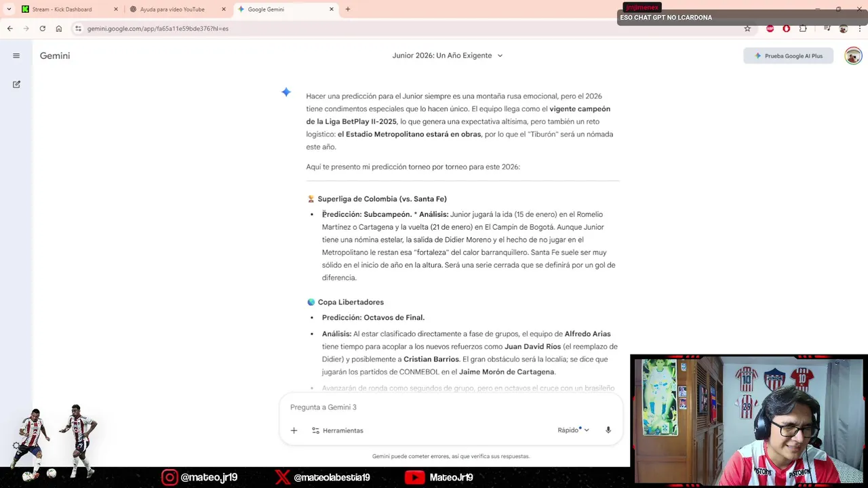This screenshot has height=488, width=868.
Task: Click the Copa Libertadores heading
Action: [x=351, y=302]
